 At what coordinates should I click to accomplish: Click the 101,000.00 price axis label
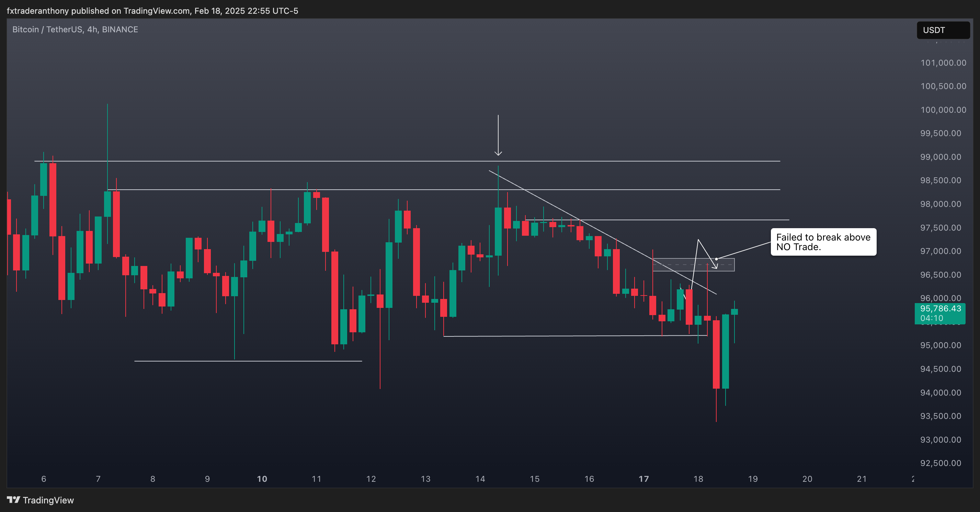click(x=943, y=63)
